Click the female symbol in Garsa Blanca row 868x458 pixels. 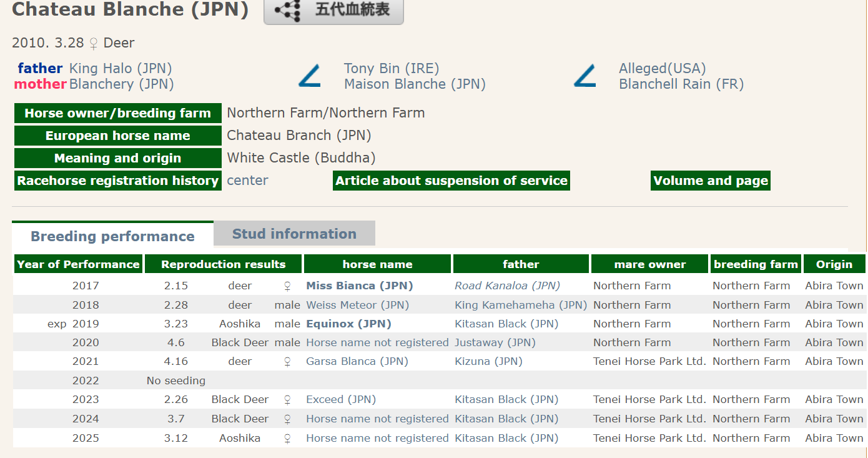287,362
